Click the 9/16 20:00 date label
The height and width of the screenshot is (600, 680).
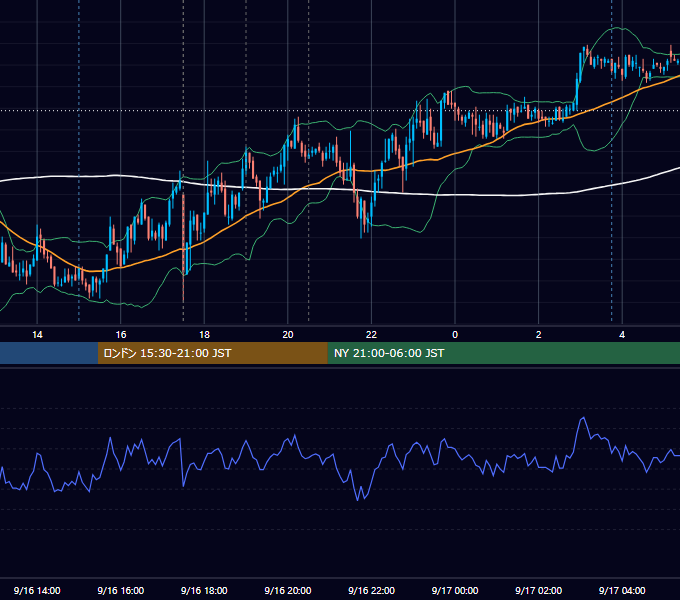pyautogui.click(x=288, y=590)
